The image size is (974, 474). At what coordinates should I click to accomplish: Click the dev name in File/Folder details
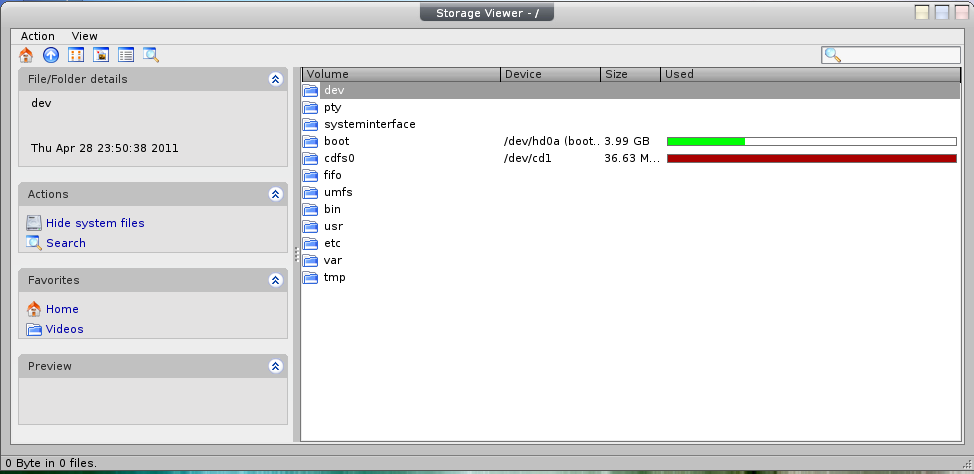coord(41,103)
